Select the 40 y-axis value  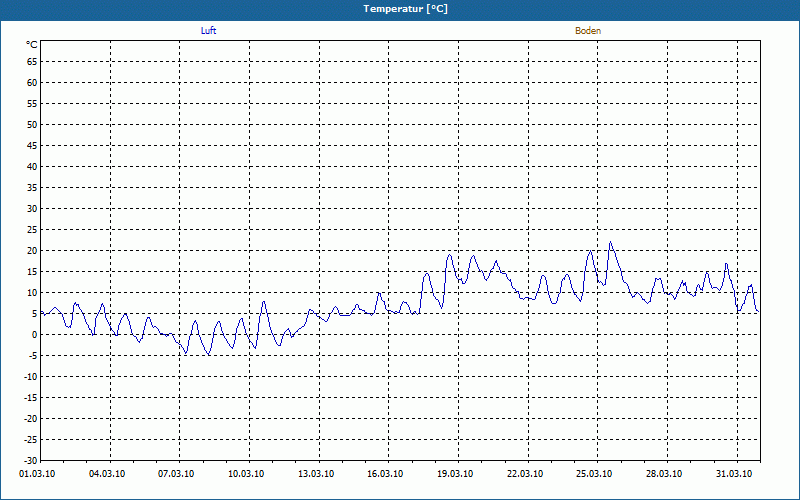[32, 167]
